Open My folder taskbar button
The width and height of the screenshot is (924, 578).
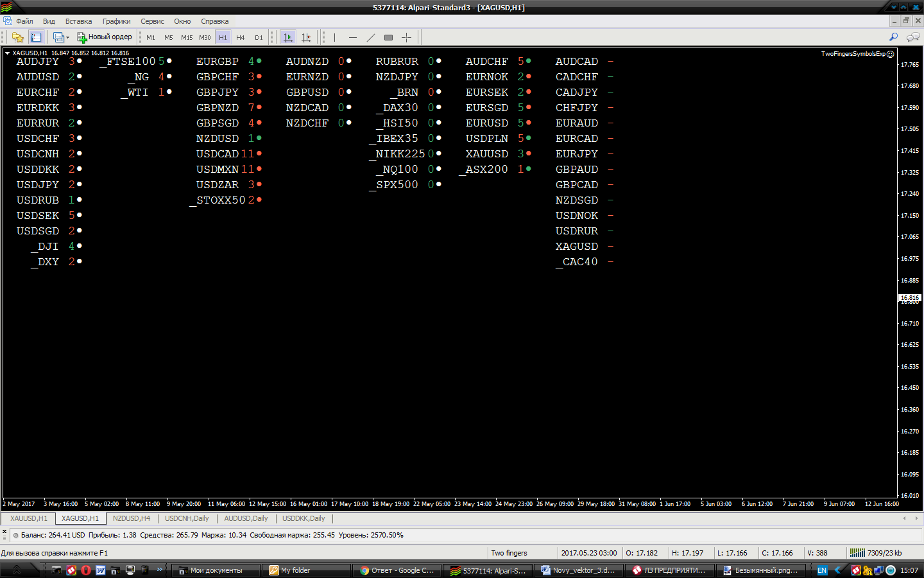[x=307, y=570]
